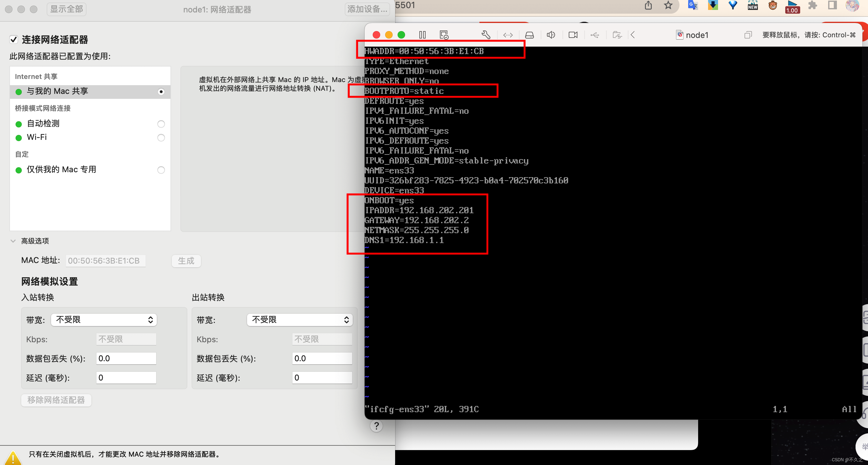The image size is (868, 465).
Task: Click the inbound Kbps field
Action: click(126, 339)
